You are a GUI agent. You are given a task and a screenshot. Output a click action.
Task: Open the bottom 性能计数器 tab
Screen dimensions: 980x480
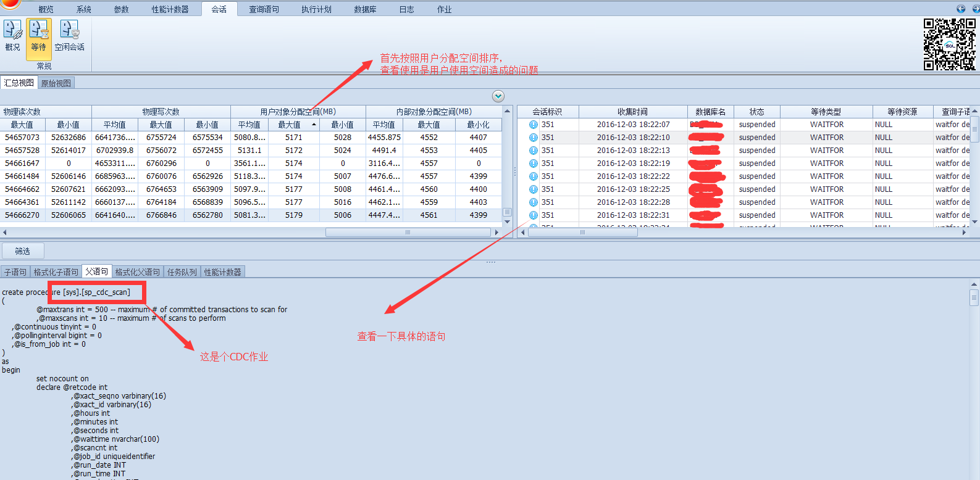click(223, 272)
